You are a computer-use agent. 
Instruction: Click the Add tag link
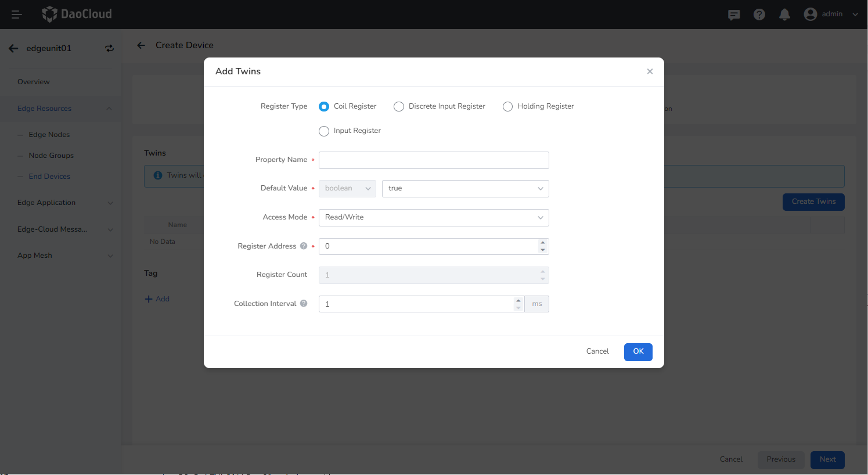coord(157,299)
